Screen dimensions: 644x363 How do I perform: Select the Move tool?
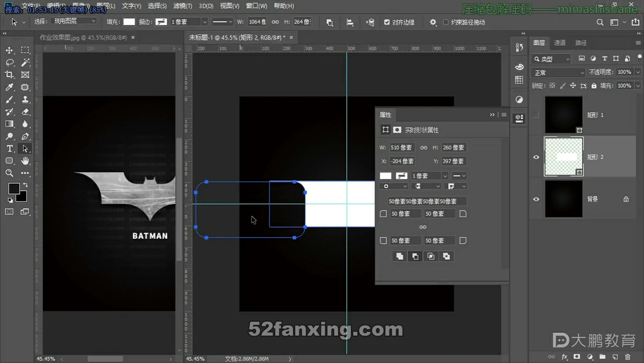point(9,50)
